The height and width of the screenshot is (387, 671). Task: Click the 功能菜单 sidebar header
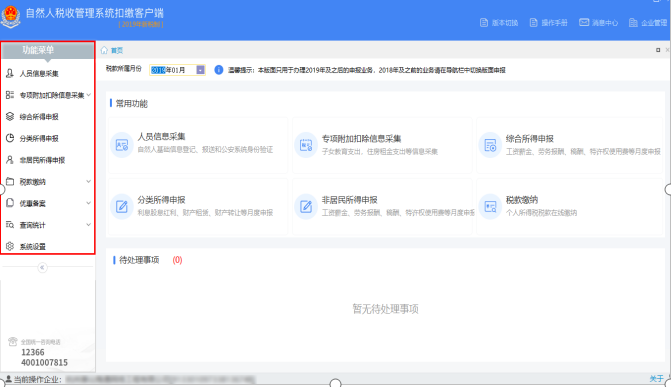pyautogui.click(x=48, y=50)
